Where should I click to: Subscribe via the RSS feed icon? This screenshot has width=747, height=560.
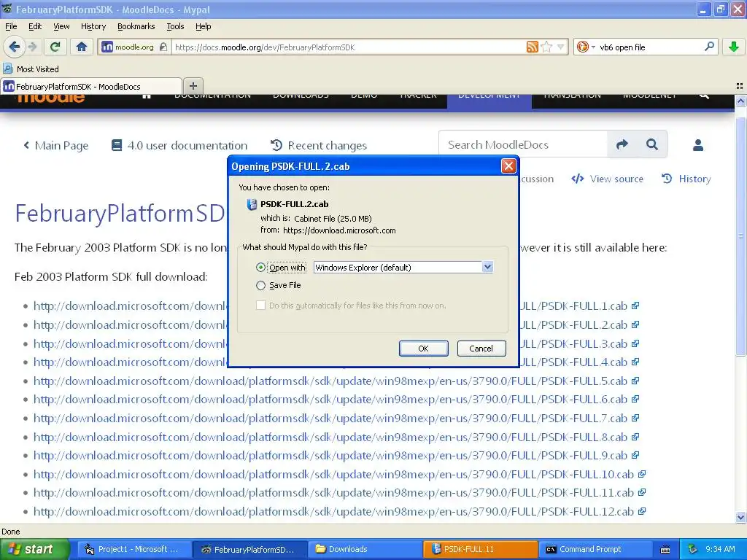tap(532, 47)
